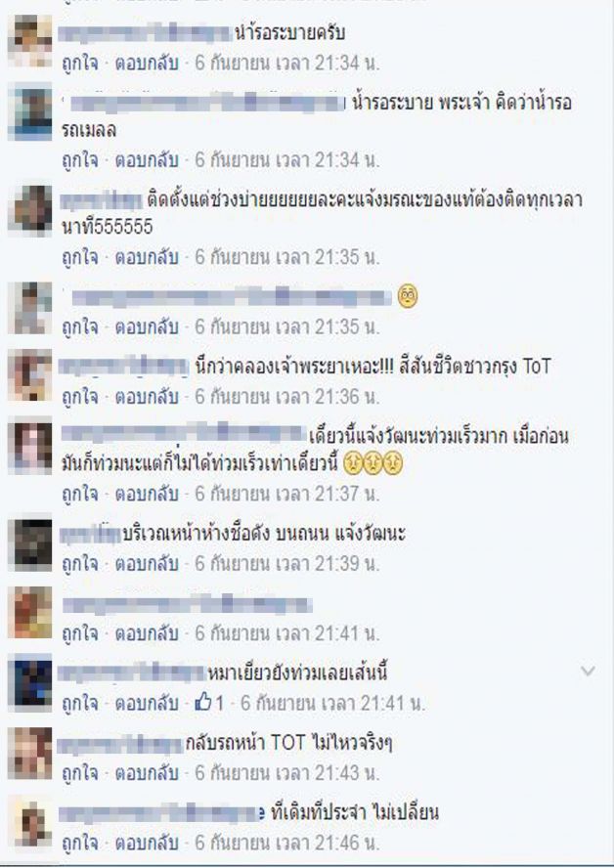The width and height of the screenshot is (614, 868).
Task: Reply to the น่ารอระบายครับ comment
Action: pos(146,64)
